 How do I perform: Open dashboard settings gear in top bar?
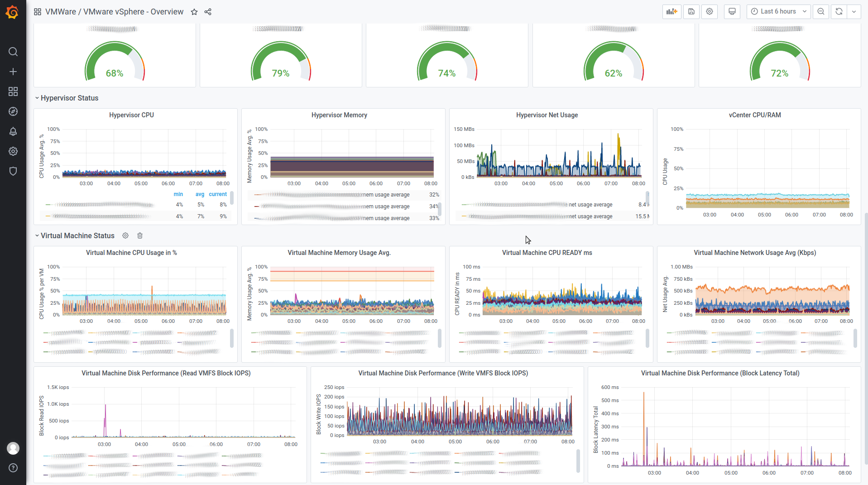tap(709, 12)
